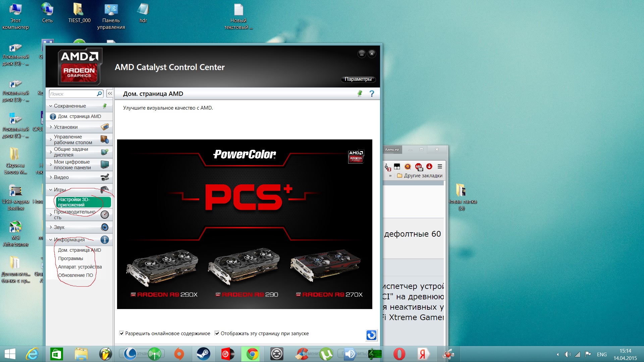Open 'Аппарат. устройства' under Информация
644x362 pixels.
pyautogui.click(x=80, y=267)
